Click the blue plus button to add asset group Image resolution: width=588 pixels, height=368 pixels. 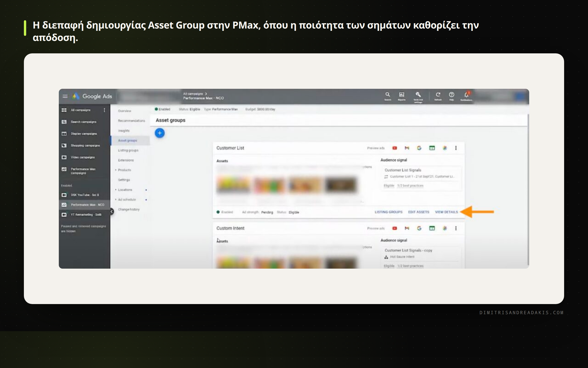pos(160,133)
